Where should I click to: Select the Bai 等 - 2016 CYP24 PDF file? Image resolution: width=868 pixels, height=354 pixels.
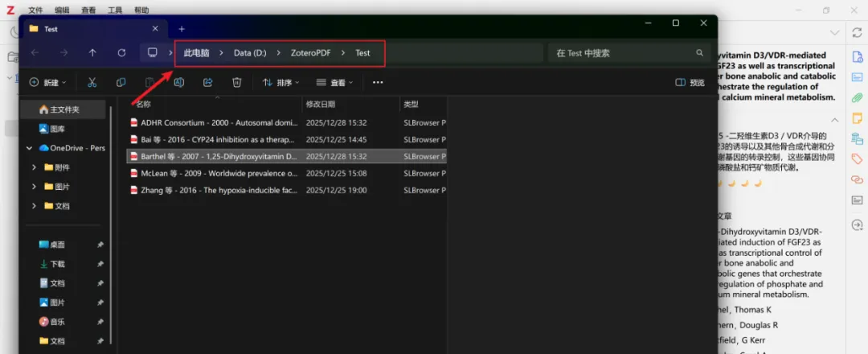tap(287, 140)
